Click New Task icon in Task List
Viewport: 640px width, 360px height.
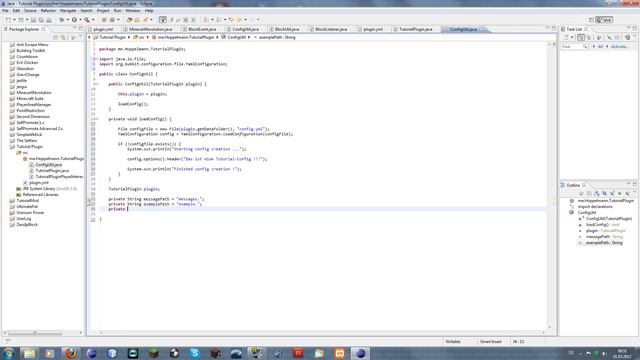point(567,37)
